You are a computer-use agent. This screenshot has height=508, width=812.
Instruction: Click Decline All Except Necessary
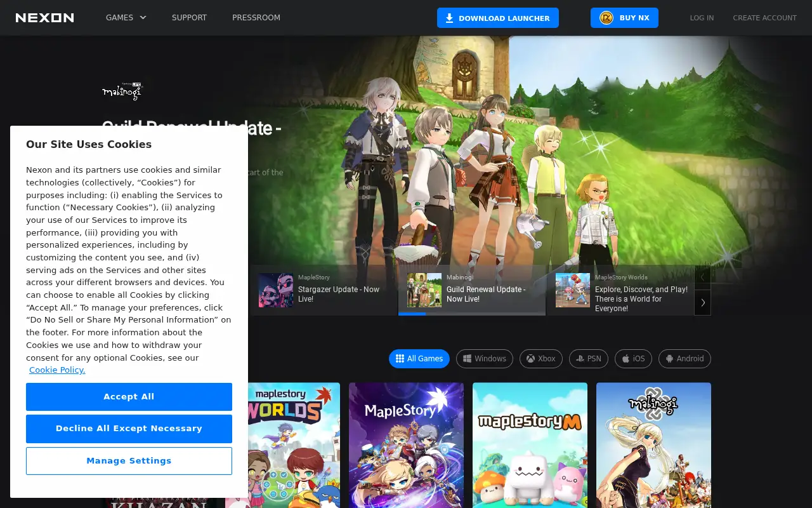[129, 429]
